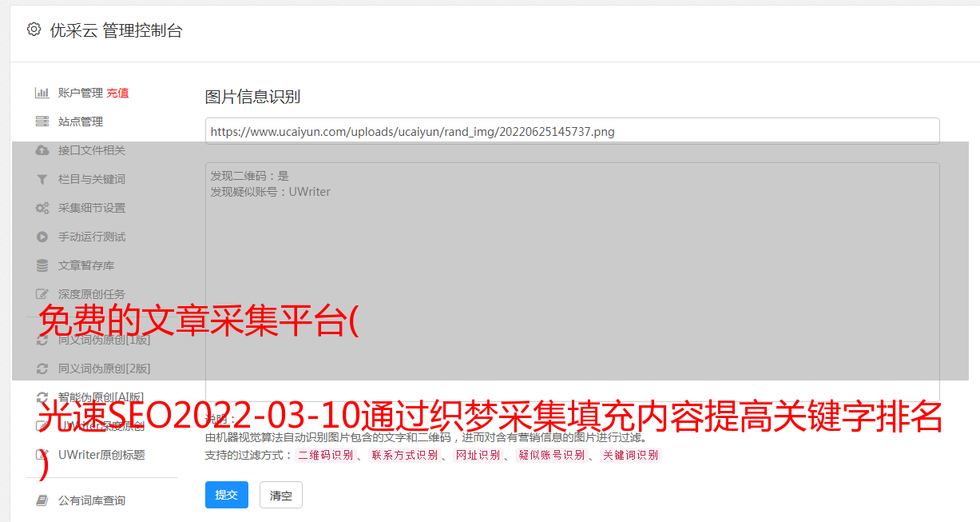Click the 发现疑似账号：UWriter result line
Image resolution: width=980 pixels, height=522 pixels.
click(270, 192)
